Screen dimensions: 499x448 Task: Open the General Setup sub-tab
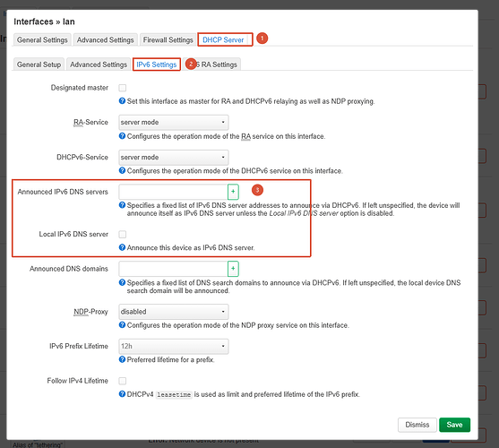[39, 65]
